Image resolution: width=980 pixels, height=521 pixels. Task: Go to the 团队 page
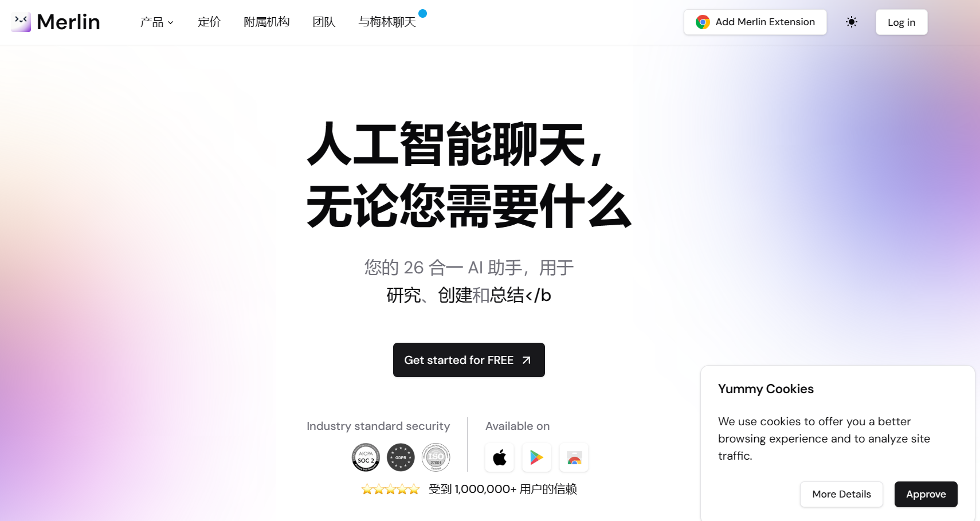click(324, 22)
